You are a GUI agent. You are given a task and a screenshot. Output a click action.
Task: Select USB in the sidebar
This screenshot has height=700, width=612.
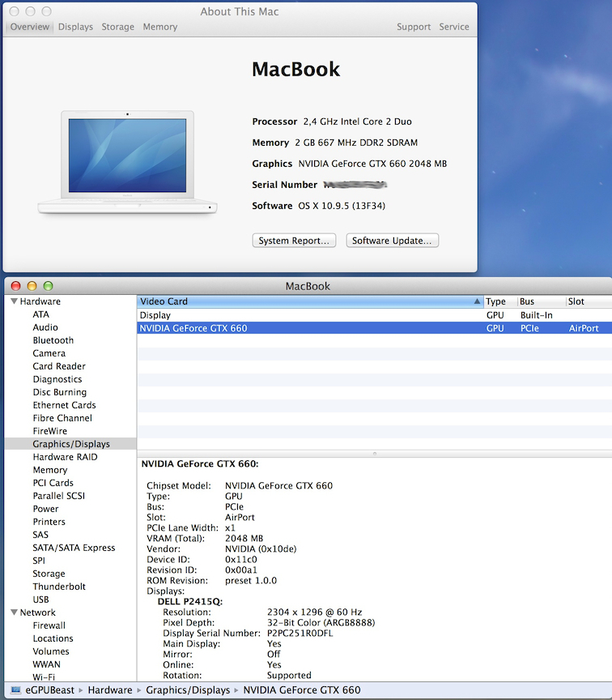(41, 599)
